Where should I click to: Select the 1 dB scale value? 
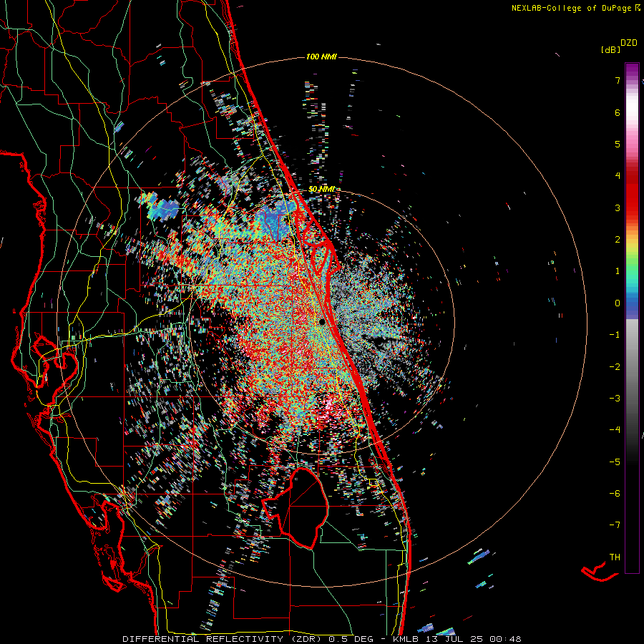point(618,271)
